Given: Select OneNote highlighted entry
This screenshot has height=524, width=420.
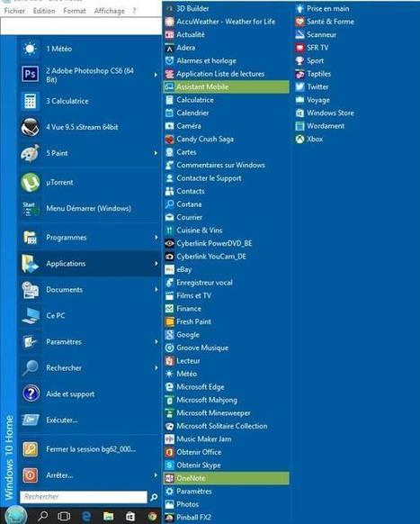Looking at the screenshot, I should pyautogui.click(x=226, y=478).
